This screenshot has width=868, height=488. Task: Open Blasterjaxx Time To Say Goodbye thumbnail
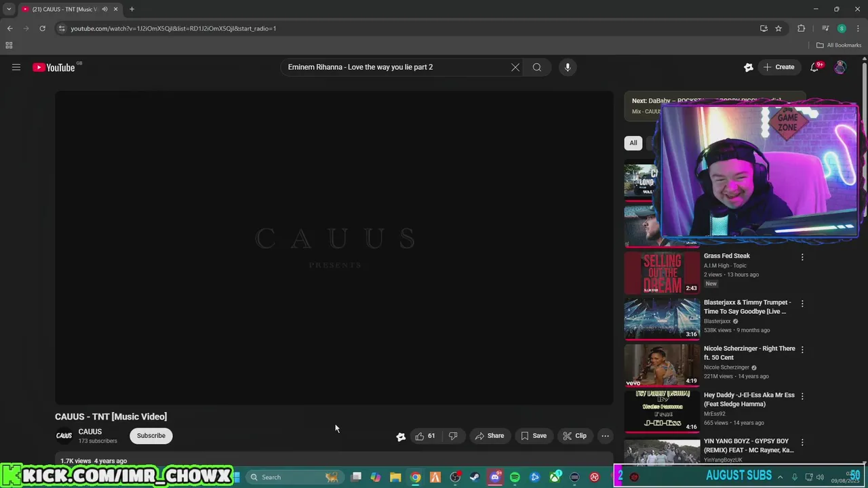[662, 319]
